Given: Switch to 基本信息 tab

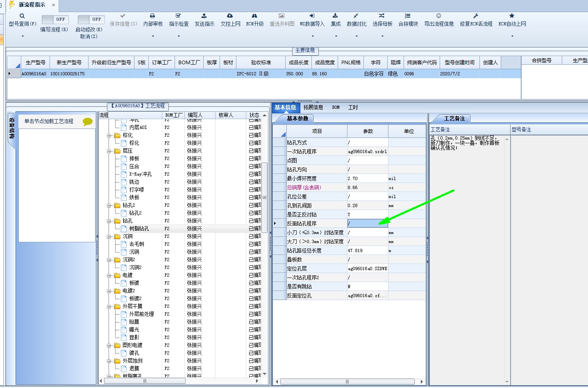Looking at the screenshot, I should [286, 107].
